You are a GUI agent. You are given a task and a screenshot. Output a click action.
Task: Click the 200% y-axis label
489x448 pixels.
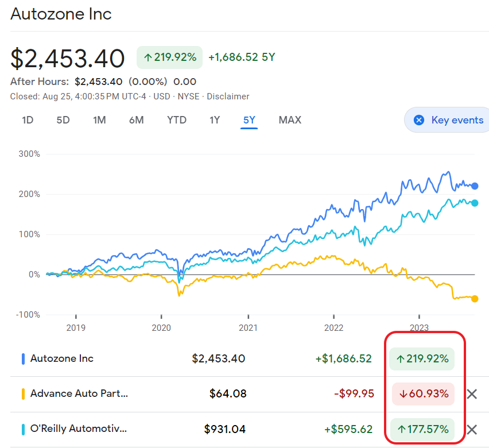[29, 194]
